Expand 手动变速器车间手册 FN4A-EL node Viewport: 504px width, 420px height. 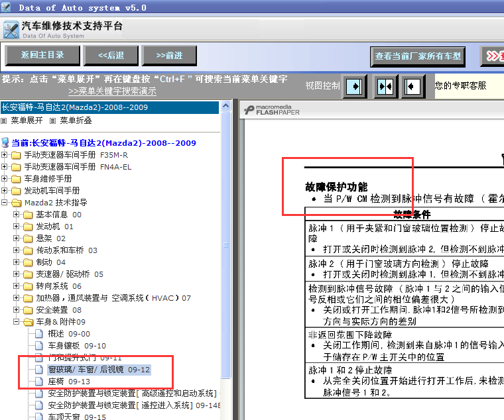coord(4,167)
